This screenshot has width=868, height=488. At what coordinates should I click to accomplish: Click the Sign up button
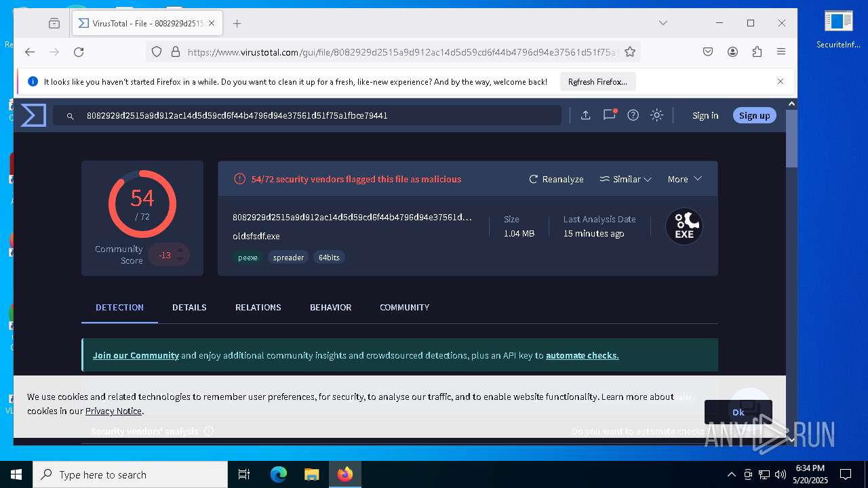click(754, 115)
